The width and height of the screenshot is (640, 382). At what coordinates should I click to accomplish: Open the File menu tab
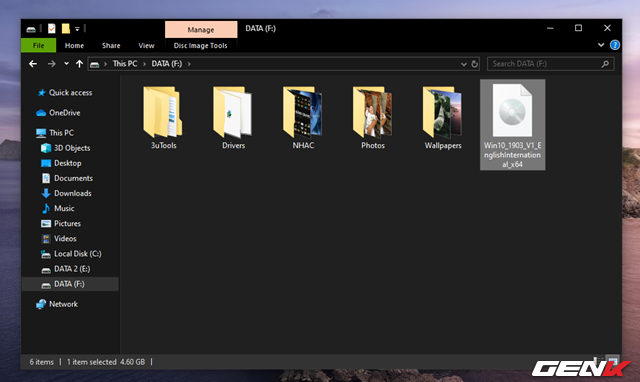point(38,45)
